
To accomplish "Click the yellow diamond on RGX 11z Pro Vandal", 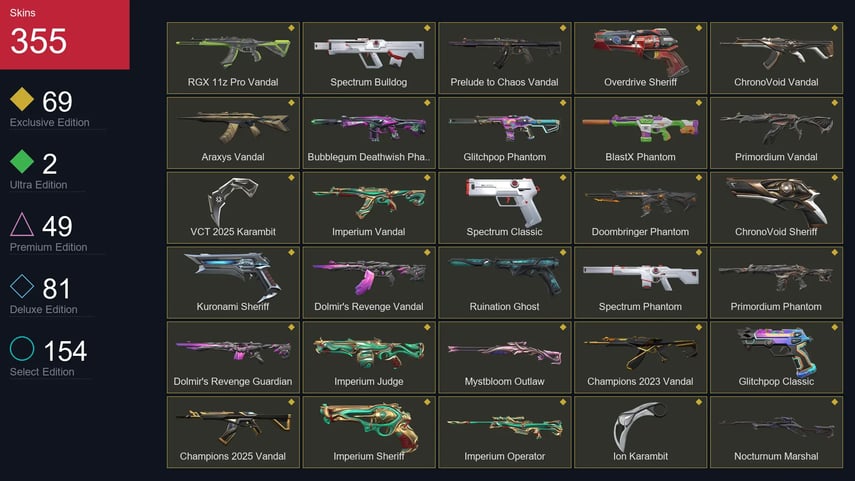I will (291, 28).
